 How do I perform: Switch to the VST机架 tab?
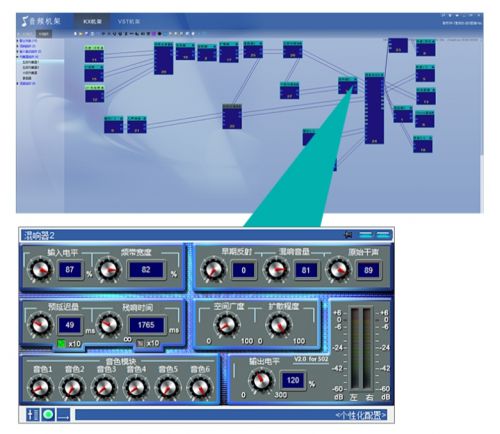(129, 21)
